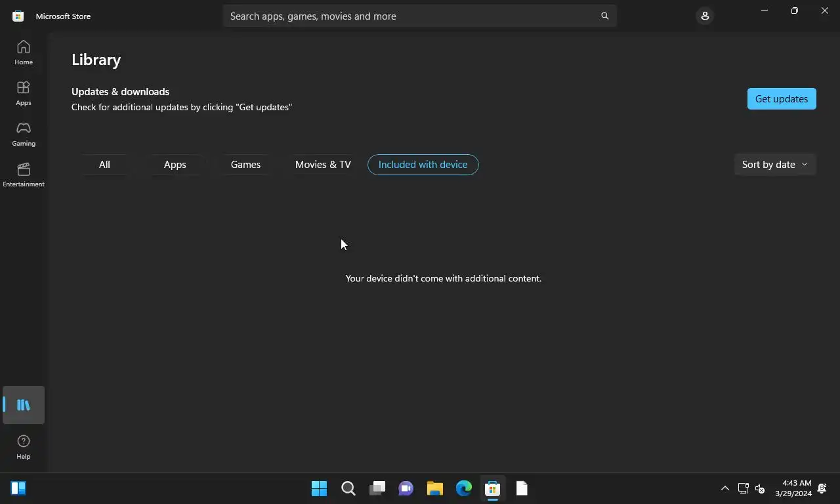Select the Apps filter tab
Screen dimensions: 840x504
(175, 164)
